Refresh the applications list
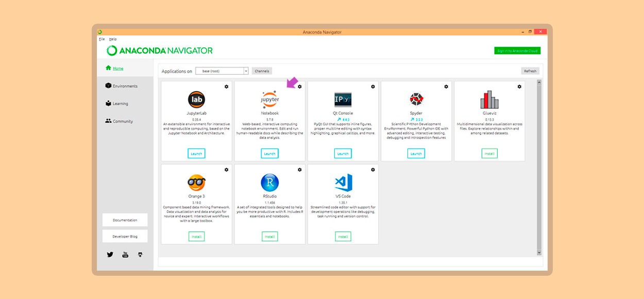This screenshot has width=644, height=299. [x=530, y=71]
